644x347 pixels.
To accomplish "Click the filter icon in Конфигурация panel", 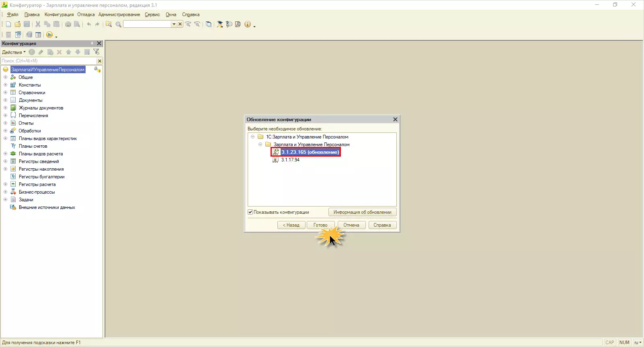I will point(96,52).
